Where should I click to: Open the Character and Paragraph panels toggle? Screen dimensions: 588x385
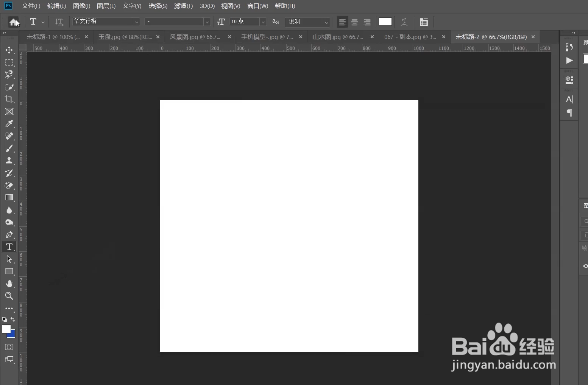[x=424, y=22]
